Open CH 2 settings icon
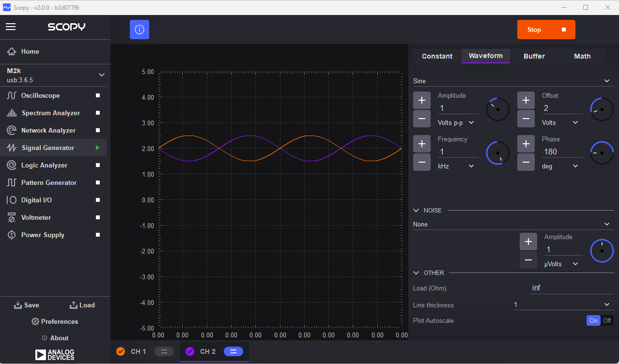619x364 pixels. (233, 351)
